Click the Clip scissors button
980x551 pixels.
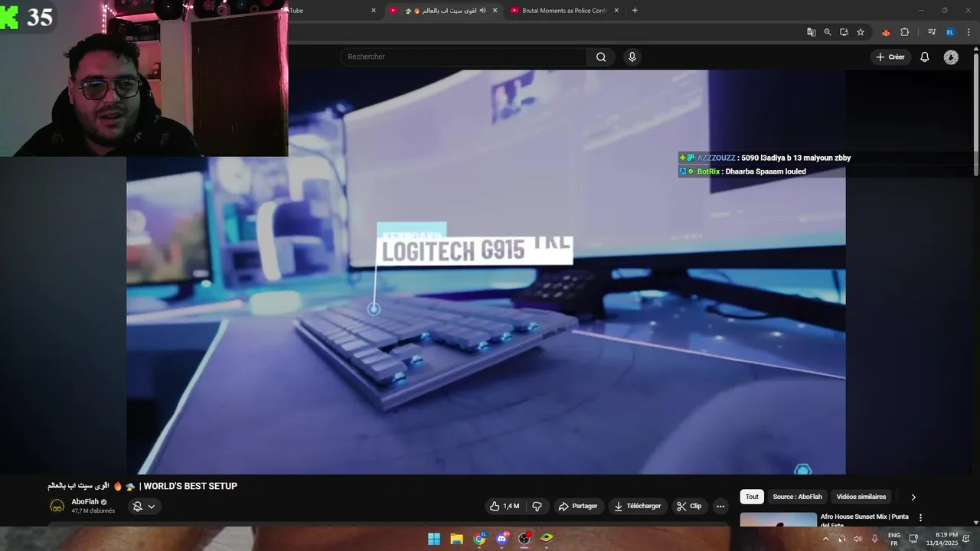pyautogui.click(x=689, y=506)
